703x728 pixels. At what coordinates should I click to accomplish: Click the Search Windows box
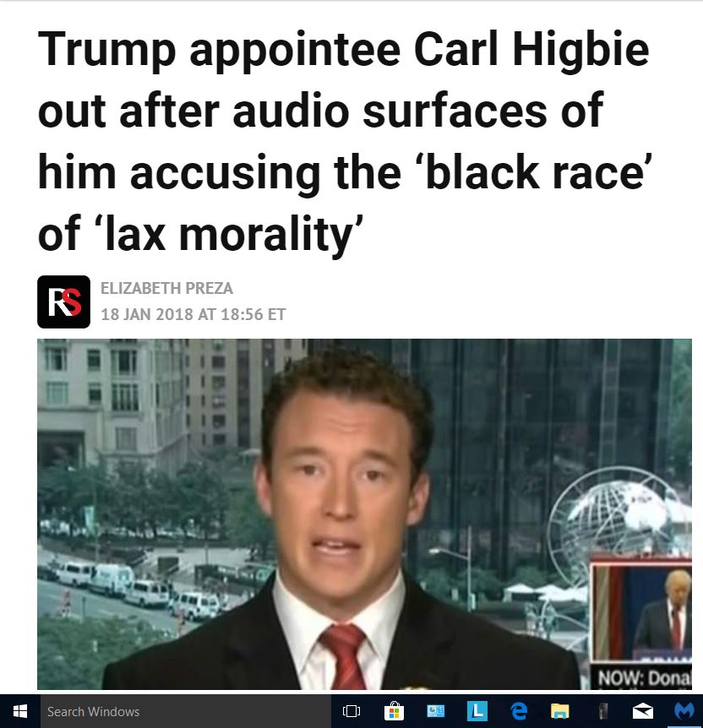click(185, 711)
